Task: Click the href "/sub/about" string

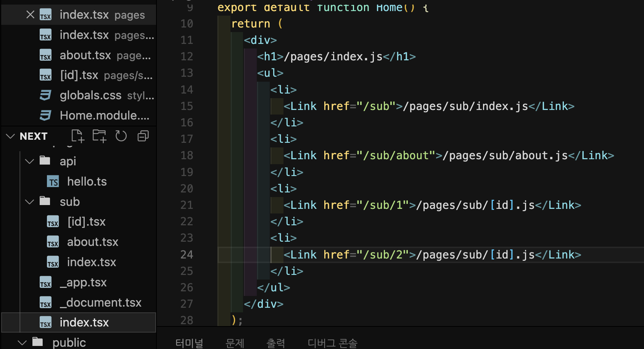Action: 396,155
